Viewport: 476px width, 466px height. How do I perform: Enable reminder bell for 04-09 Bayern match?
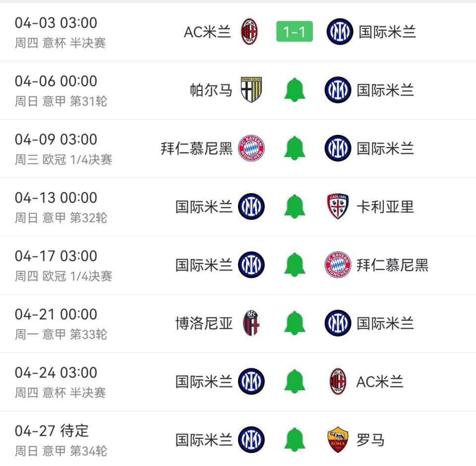tap(295, 148)
